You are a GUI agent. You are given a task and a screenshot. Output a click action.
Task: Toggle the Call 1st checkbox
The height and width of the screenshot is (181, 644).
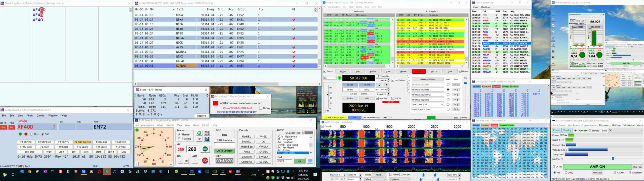393,98
